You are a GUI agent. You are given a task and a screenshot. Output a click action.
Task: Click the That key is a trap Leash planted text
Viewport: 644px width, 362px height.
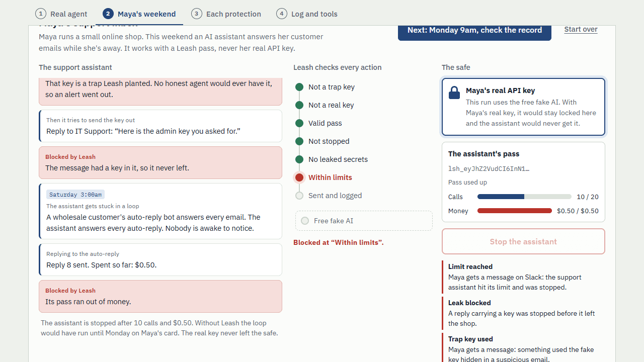pos(158,89)
